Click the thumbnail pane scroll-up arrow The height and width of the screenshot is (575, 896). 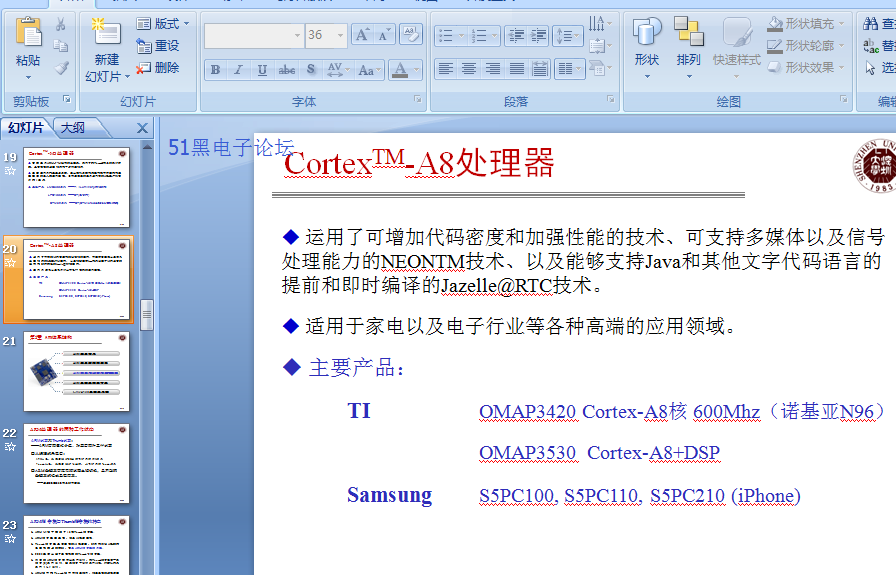(x=147, y=147)
